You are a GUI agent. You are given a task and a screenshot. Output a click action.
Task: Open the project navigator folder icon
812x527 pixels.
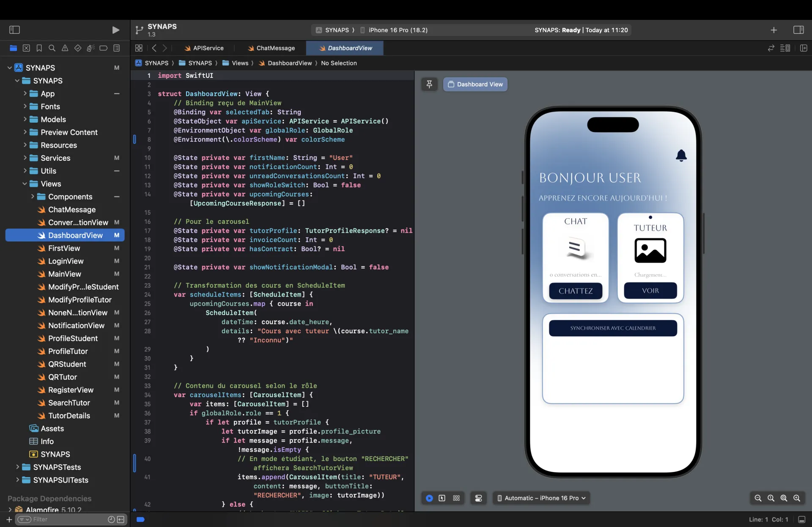coord(14,48)
